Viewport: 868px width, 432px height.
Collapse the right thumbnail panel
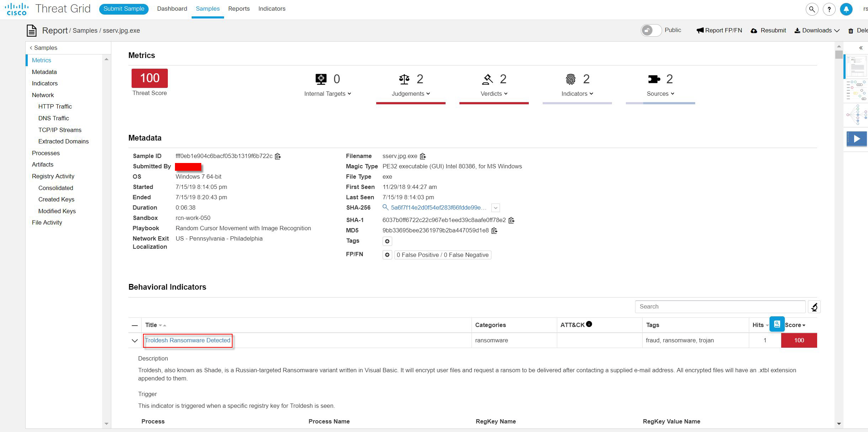click(861, 48)
